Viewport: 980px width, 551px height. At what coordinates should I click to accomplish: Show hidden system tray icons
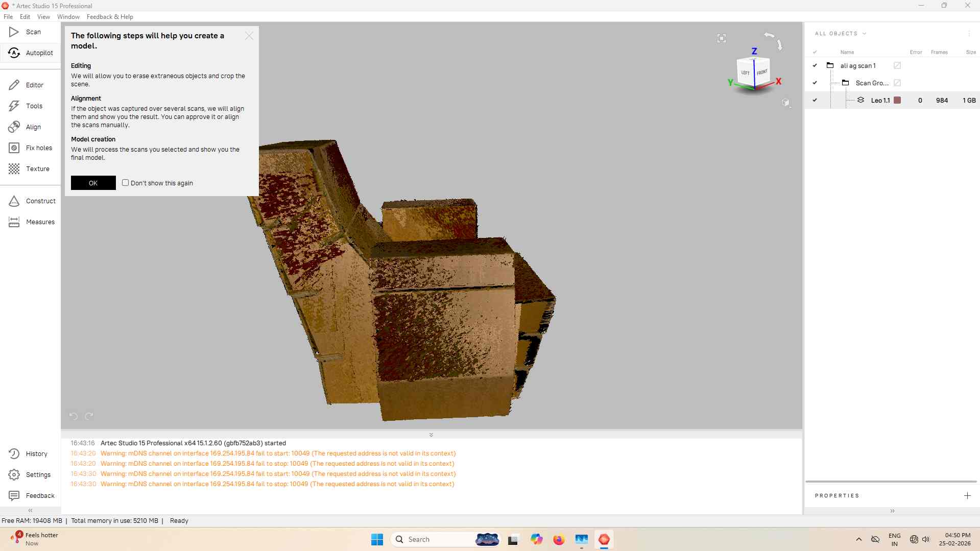coord(859,540)
